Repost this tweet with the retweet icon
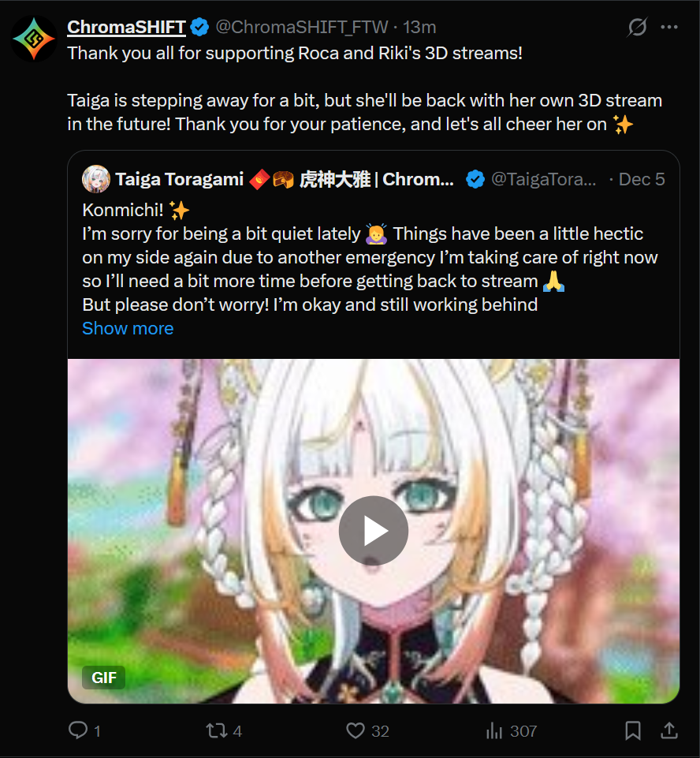 [x=217, y=730]
